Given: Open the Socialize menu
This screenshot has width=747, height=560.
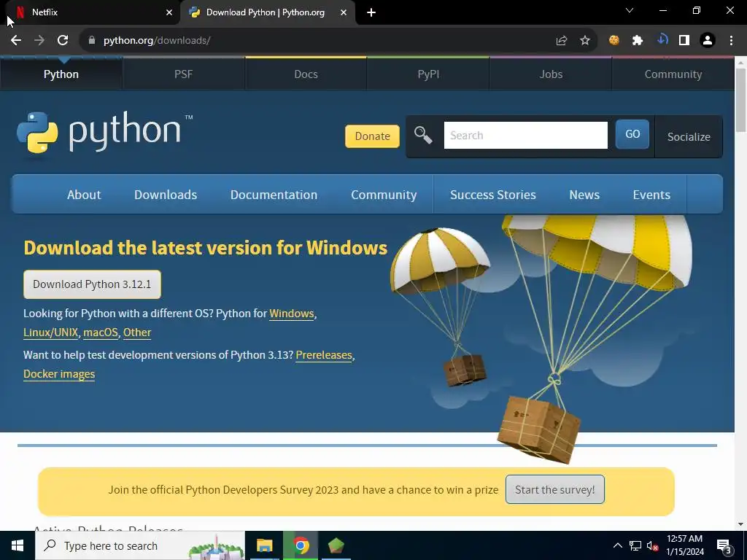Looking at the screenshot, I should point(689,136).
